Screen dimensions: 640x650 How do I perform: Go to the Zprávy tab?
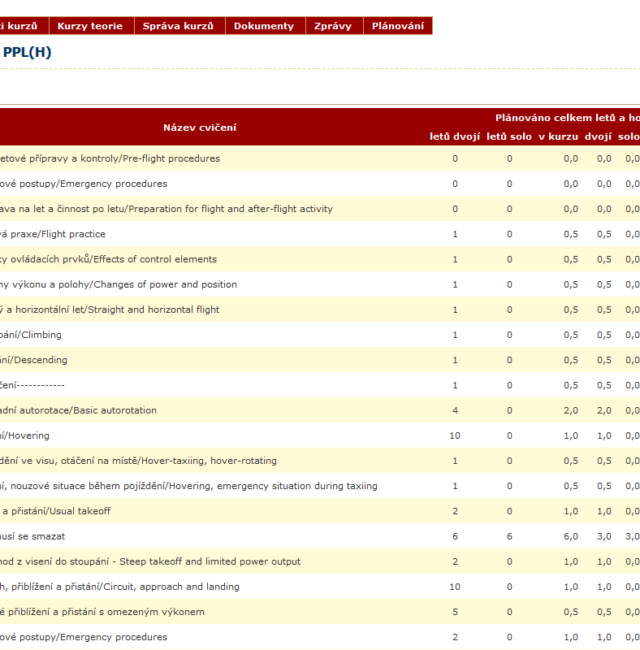tap(334, 26)
